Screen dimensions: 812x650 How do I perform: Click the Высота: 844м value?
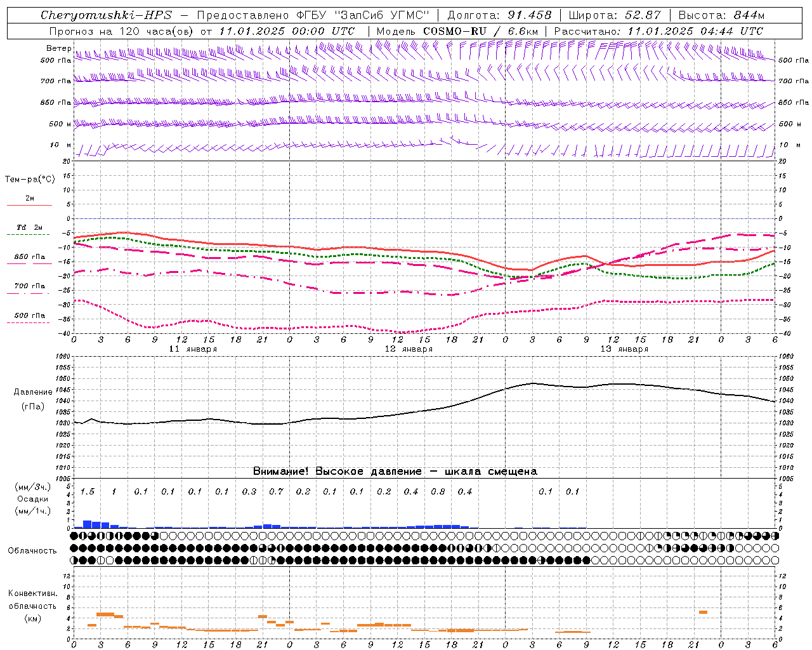pos(721,15)
